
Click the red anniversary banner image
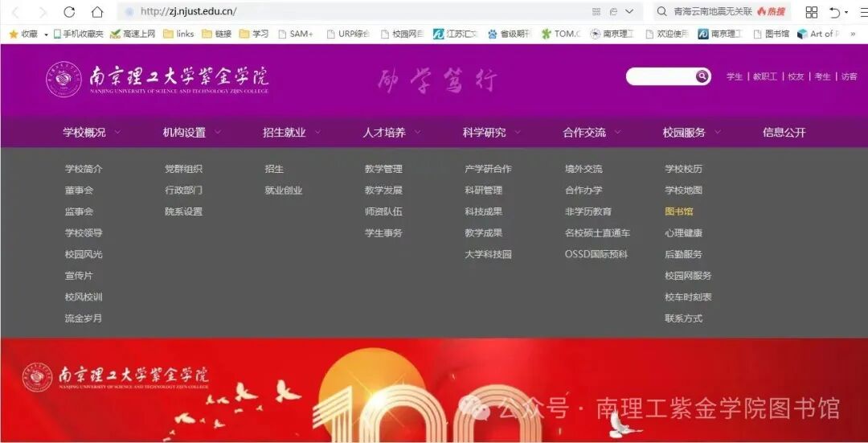point(434,390)
